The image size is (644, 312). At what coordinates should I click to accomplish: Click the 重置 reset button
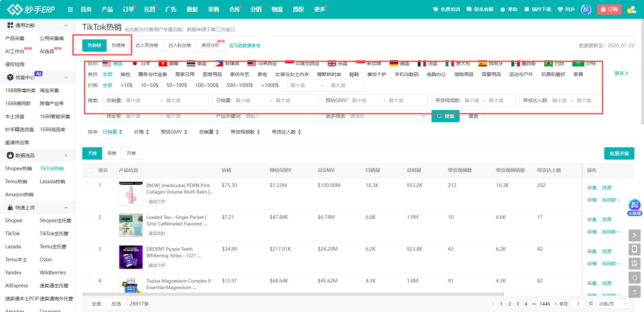click(473, 116)
